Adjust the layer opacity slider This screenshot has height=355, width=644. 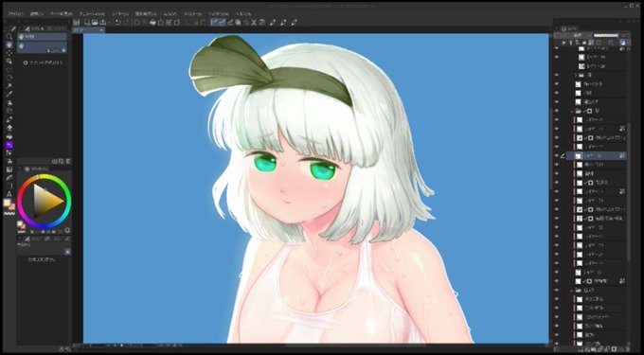(x=606, y=36)
